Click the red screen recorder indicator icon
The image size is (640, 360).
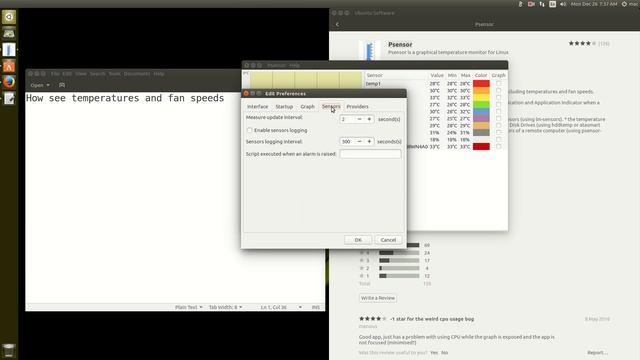click(531, 4)
